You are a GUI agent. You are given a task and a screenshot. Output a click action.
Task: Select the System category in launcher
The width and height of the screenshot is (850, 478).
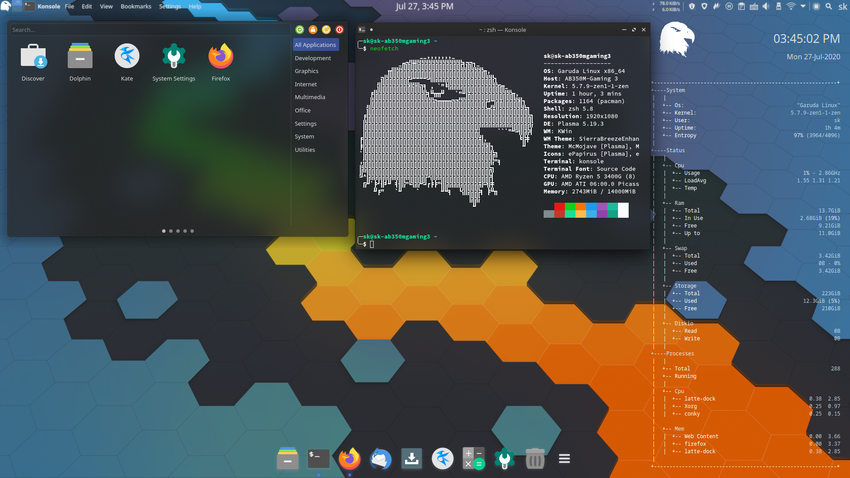304,137
